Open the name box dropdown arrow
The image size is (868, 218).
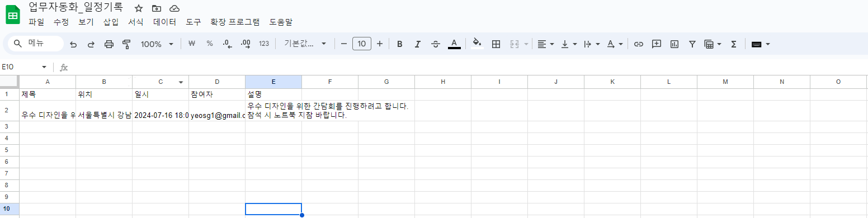coord(44,67)
